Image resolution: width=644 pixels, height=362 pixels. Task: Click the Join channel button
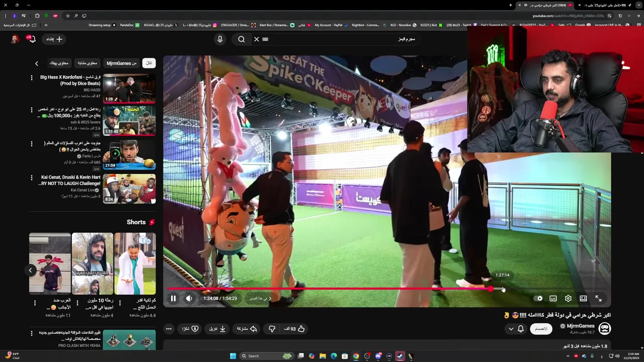click(541, 329)
